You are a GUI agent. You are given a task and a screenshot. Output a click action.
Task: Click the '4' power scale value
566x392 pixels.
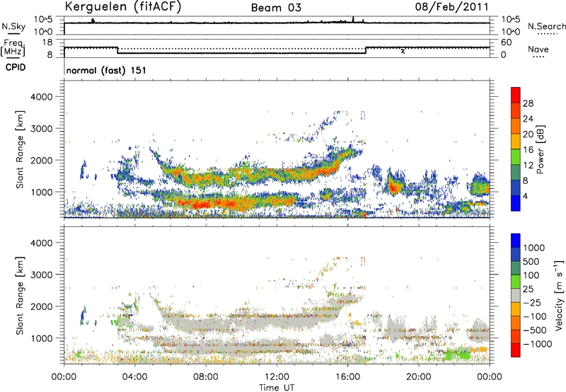[x=525, y=196]
